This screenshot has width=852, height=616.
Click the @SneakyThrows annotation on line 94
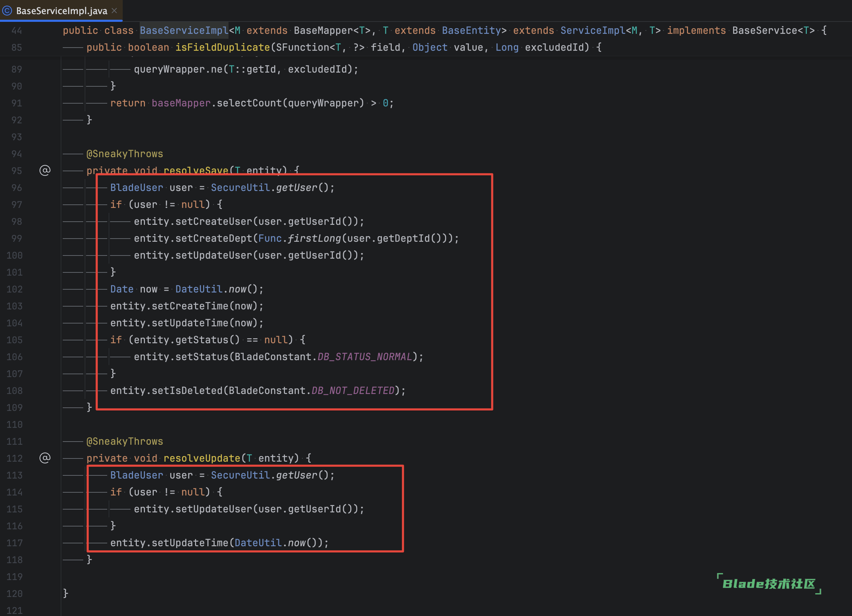click(125, 154)
